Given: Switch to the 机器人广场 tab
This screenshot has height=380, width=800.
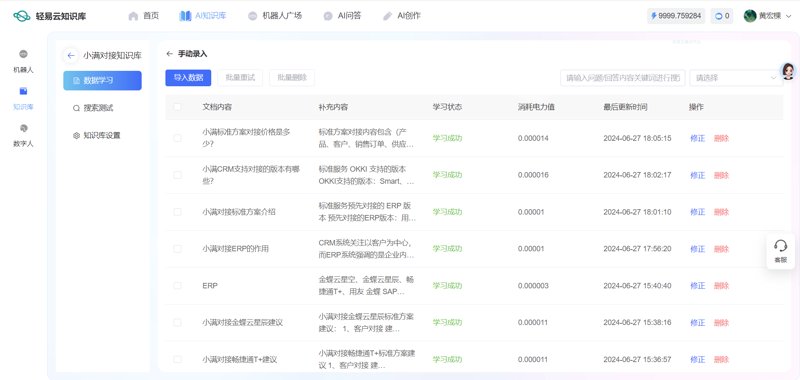Looking at the screenshot, I should [275, 16].
